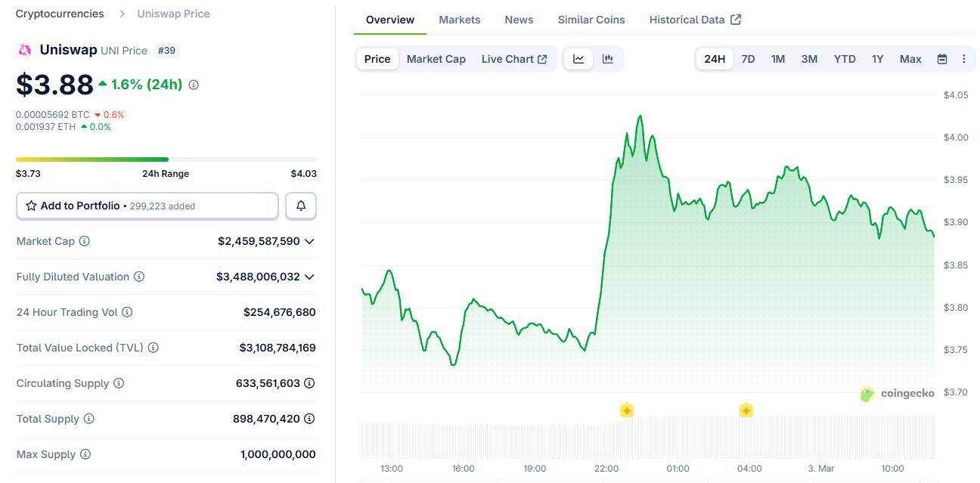Open the Markets tab
Image resolution: width=980 pixels, height=483 pixels.
point(459,20)
